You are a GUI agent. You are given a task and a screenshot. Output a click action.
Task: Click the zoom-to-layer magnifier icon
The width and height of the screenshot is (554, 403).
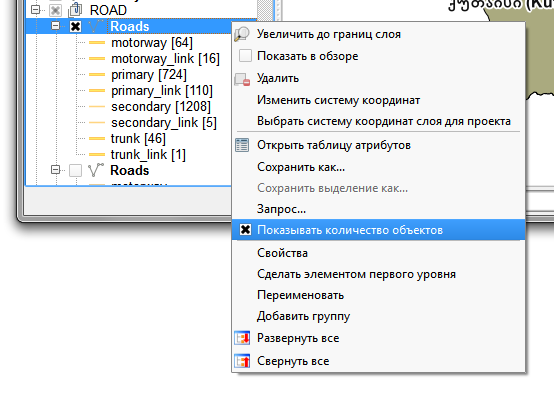(242, 34)
